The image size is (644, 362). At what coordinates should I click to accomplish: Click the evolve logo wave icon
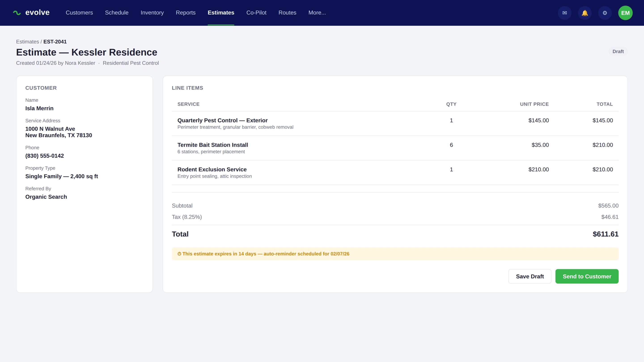17,13
